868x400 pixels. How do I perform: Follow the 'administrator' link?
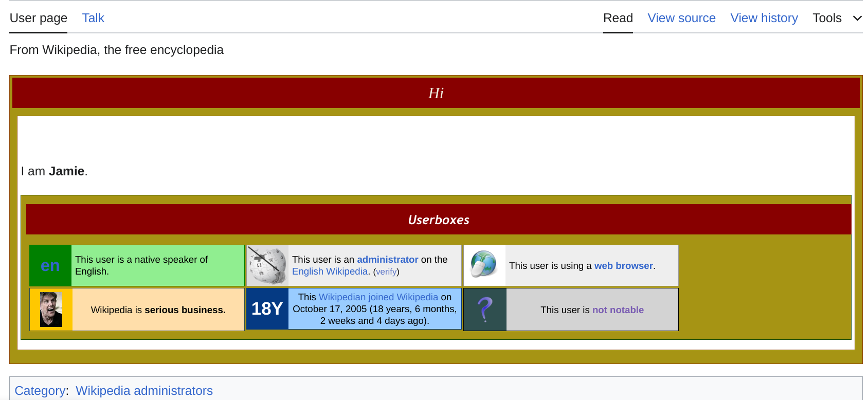pos(388,260)
